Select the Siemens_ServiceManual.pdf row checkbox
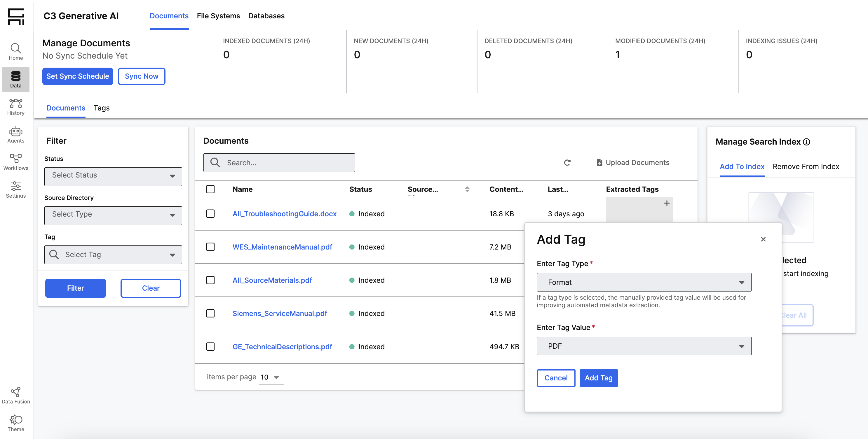This screenshot has height=439, width=868. (x=210, y=313)
